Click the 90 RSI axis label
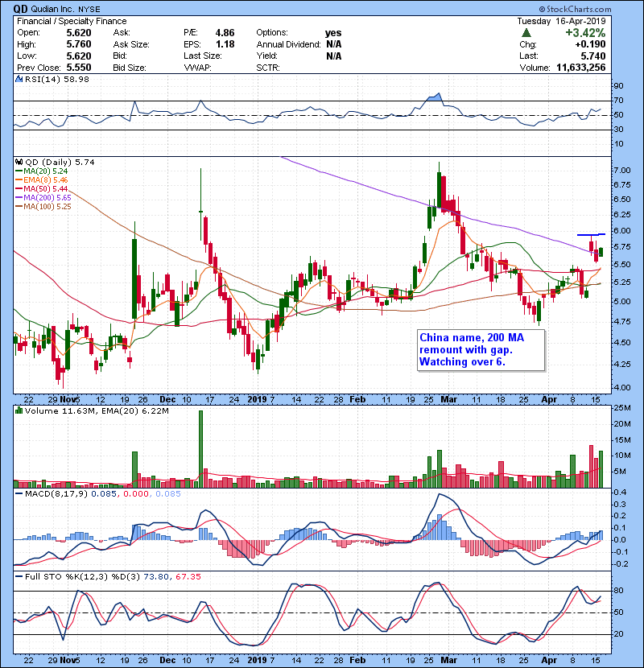This screenshot has height=668, width=644. [618, 85]
